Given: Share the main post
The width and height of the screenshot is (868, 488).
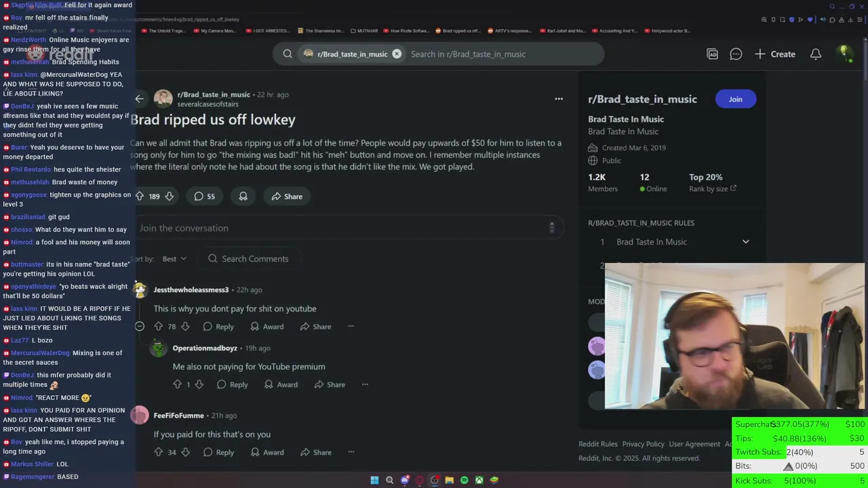Looking at the screenshot, I should 287,197.
